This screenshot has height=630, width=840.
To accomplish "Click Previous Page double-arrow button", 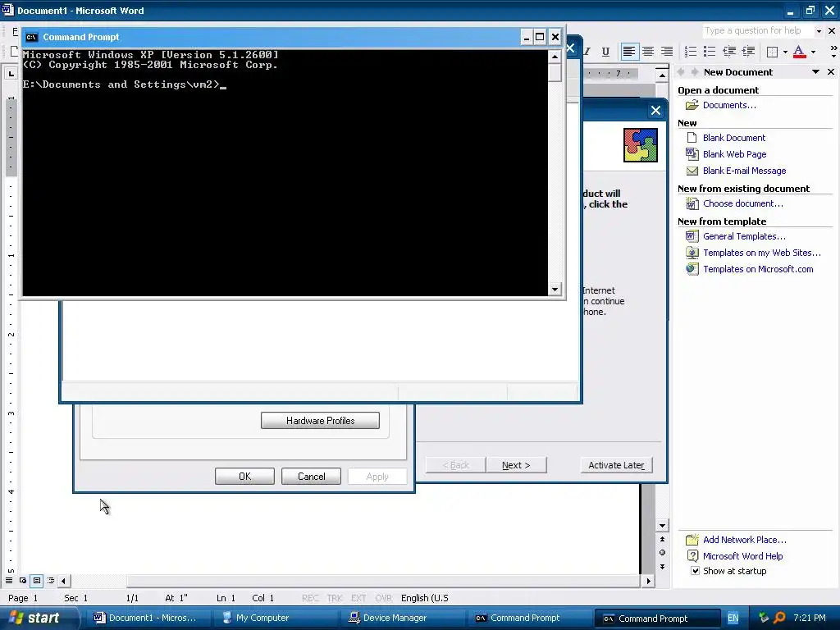I will coord(662,540).
